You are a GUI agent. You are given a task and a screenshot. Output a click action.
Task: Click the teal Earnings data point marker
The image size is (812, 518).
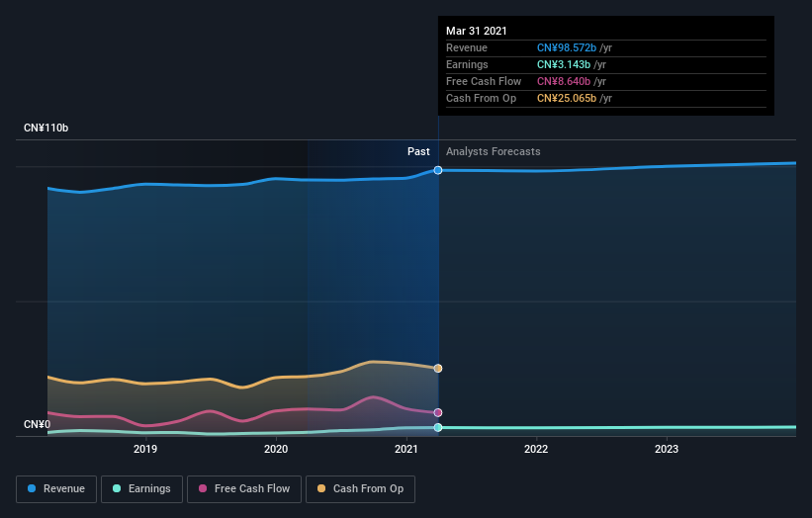coord(438,427)
